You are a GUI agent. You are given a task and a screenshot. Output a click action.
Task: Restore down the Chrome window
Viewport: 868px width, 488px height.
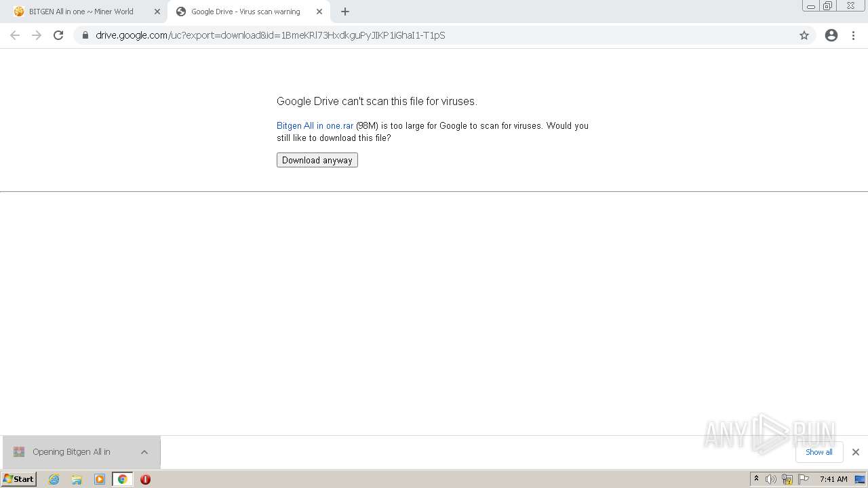click(828, 6)
